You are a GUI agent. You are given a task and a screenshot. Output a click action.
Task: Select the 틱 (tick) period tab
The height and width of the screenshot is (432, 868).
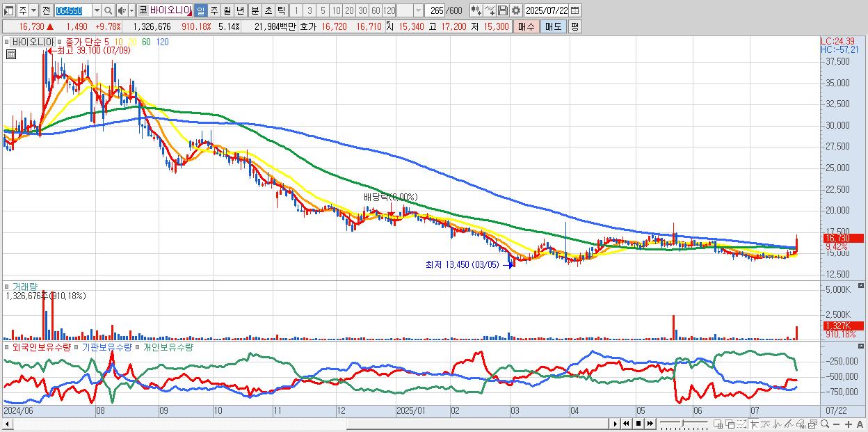(x=281, y=10)
